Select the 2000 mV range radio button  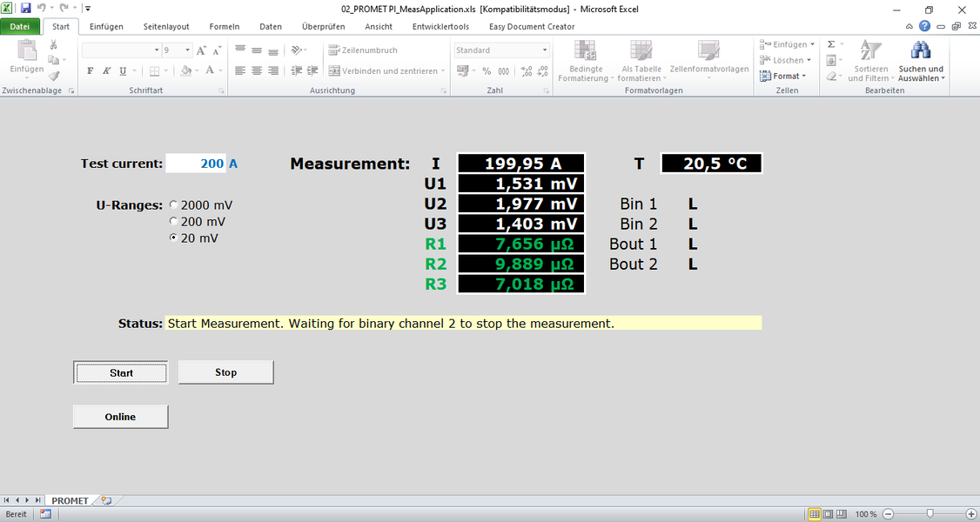coord(174,204)
